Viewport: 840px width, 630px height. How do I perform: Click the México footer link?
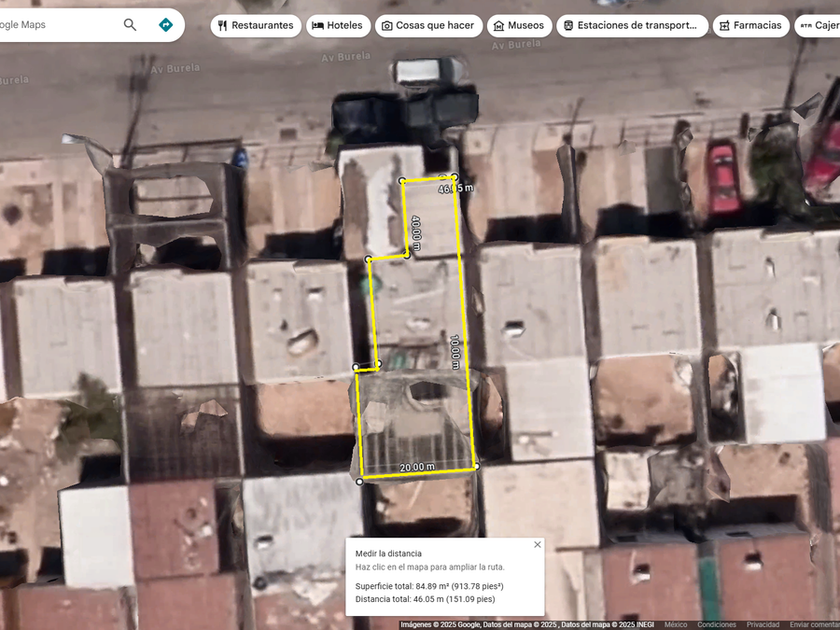[676, 625]
